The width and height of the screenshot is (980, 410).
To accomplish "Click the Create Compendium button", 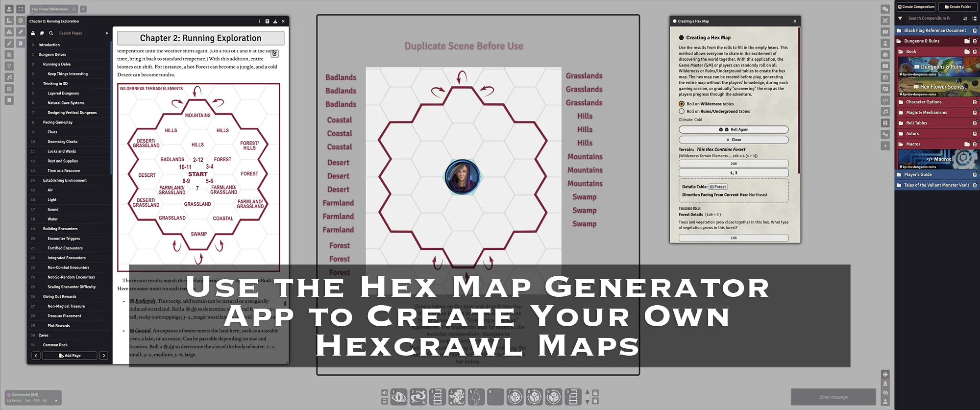I will click(916, 7).
